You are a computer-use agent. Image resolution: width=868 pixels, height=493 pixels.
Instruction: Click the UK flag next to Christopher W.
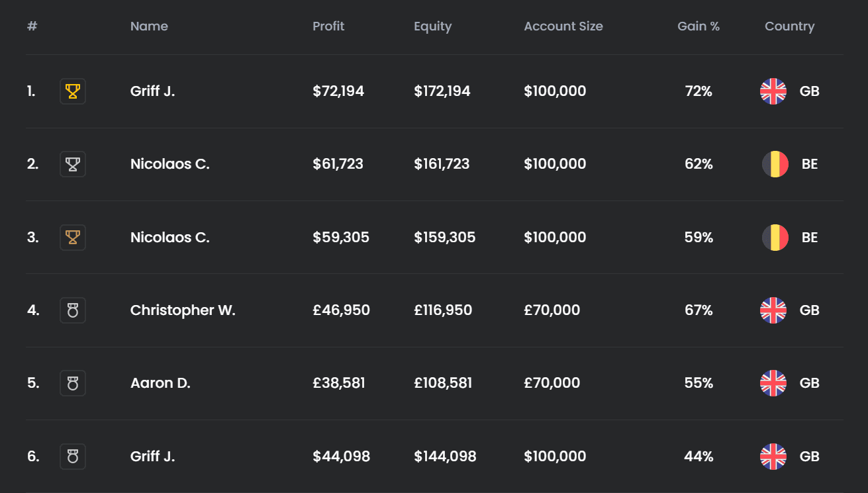[773, 310]
